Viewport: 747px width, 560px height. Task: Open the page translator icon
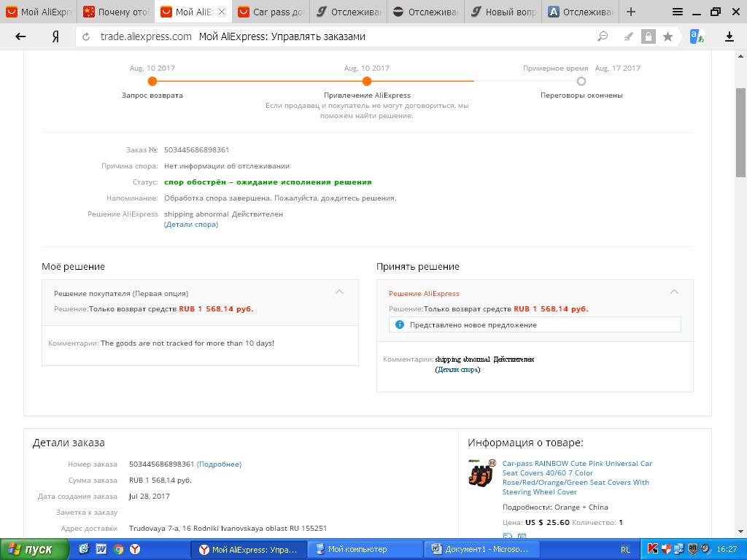pos(697,36)
